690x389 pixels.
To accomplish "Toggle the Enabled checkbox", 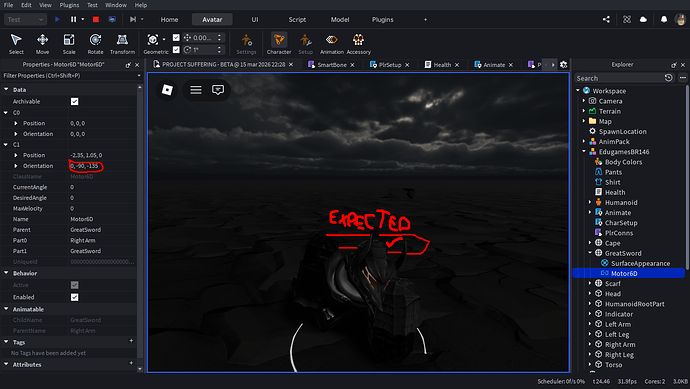I will coord(74,297).
